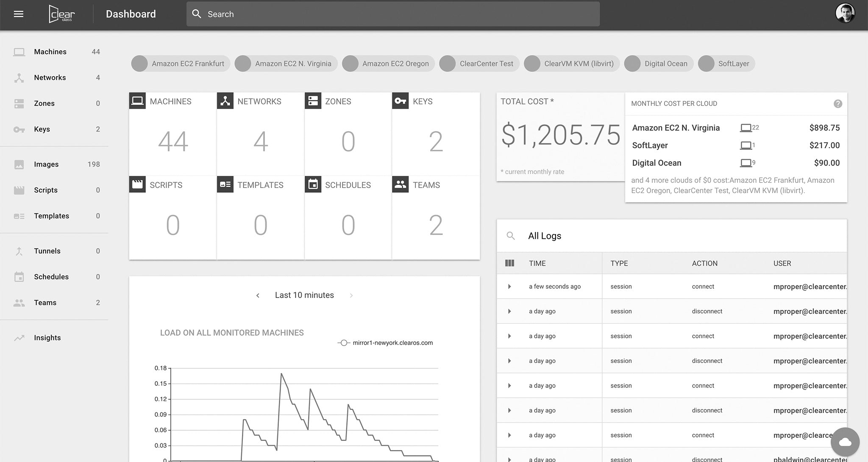Click the Insights trend icon in sidebar
This screenshot has height=462, width=868.
(x=19, y=338)
